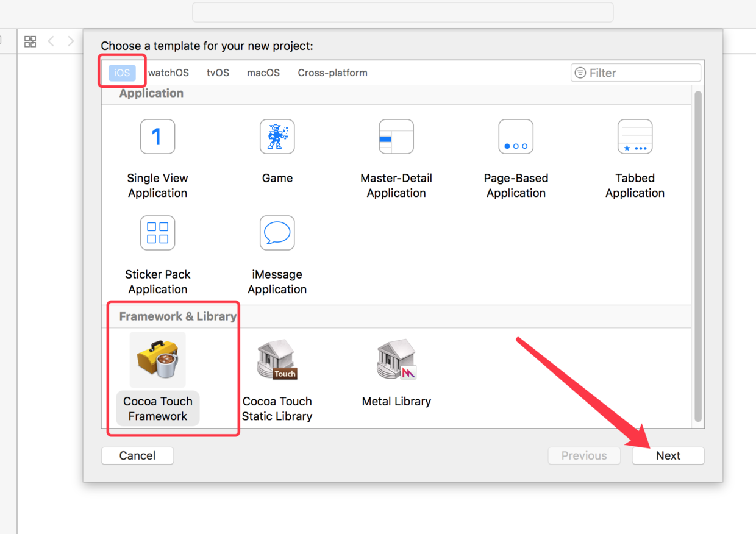Viewport: 756px width, 534px height.
Task: Select the Cocoa Touch Framework toolbox icon
Action: pos(157,360)
